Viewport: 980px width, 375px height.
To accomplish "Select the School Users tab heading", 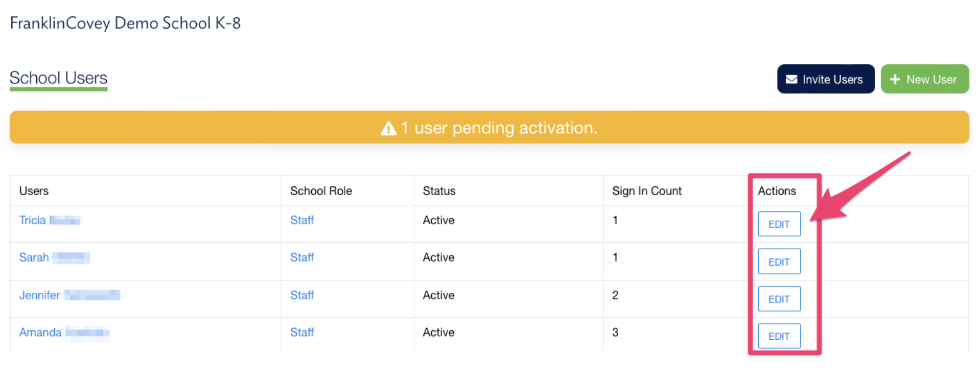I will click(58, 78).
